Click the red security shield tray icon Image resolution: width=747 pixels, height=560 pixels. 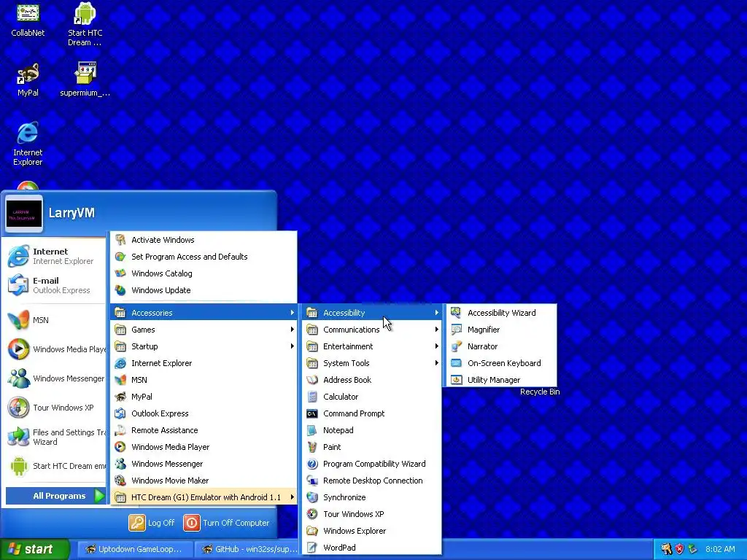click(679, 549)
